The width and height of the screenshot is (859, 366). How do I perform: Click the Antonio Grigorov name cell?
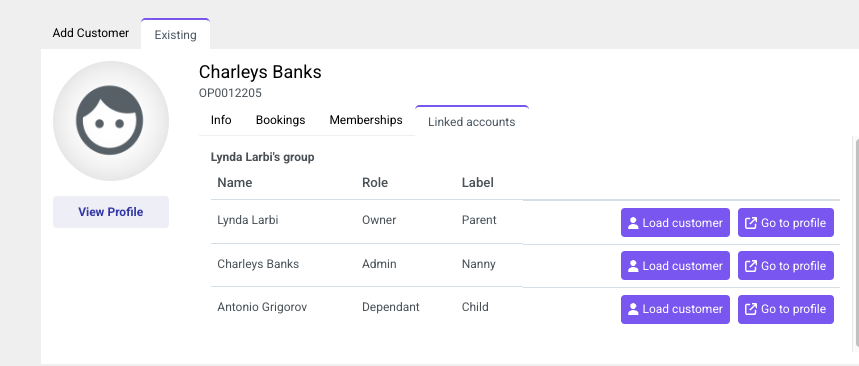coord(262,307)
